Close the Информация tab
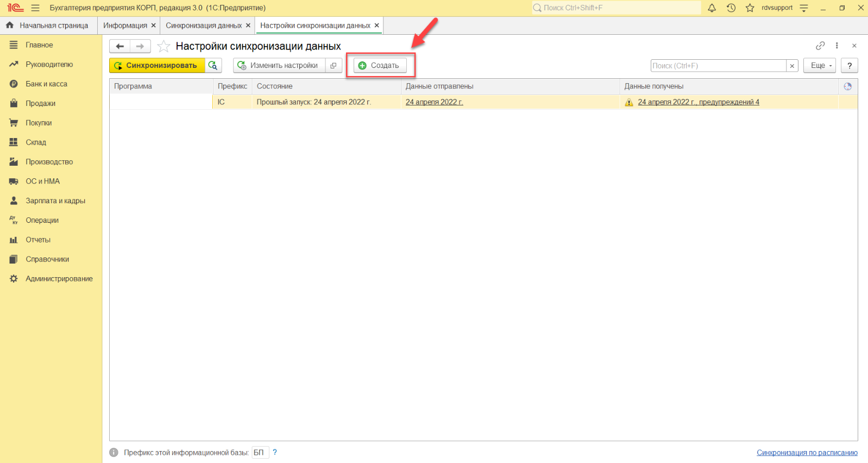868x463 pixels. tap(153, 26)
